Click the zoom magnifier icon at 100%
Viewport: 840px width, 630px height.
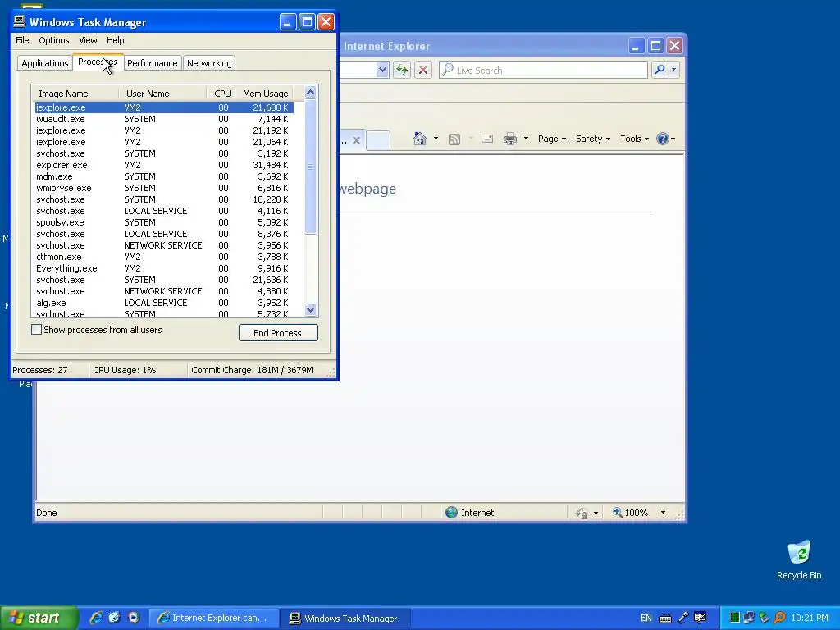click(x=617, y=512)
